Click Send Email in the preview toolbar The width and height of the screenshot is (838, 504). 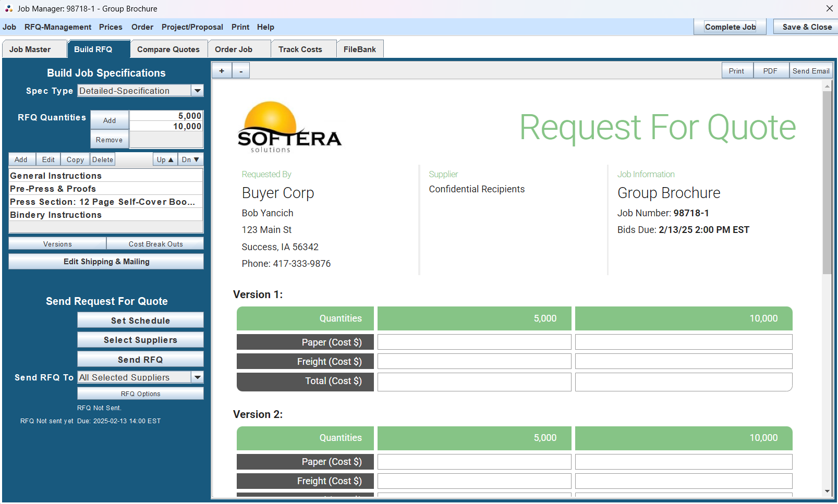[810, 70]
